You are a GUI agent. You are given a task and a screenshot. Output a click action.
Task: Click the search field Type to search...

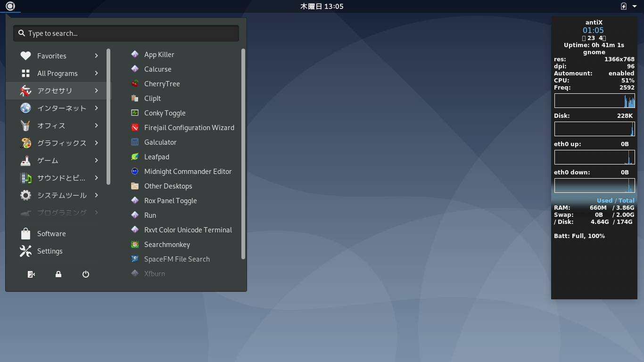126,33
